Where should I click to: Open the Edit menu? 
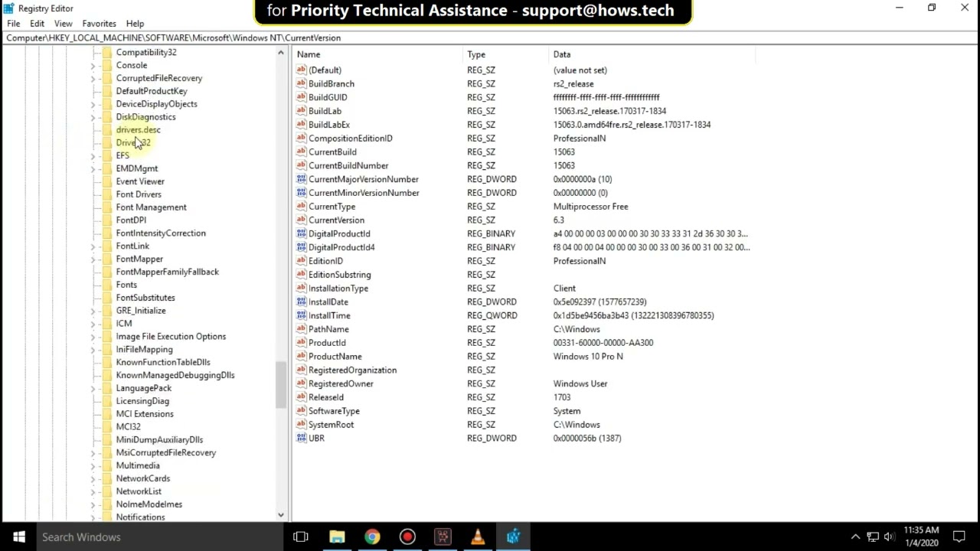click(37, 24)
